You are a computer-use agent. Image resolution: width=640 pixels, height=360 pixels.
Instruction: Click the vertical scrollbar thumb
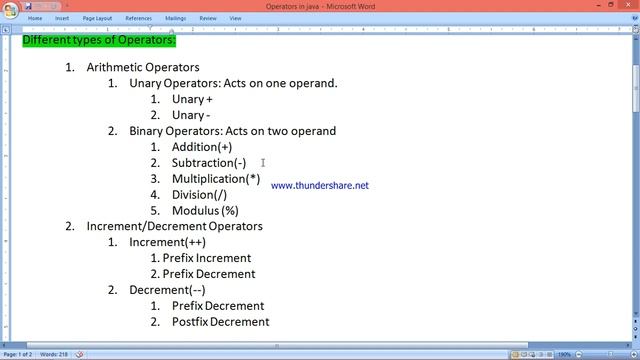(x=636, y=88)
